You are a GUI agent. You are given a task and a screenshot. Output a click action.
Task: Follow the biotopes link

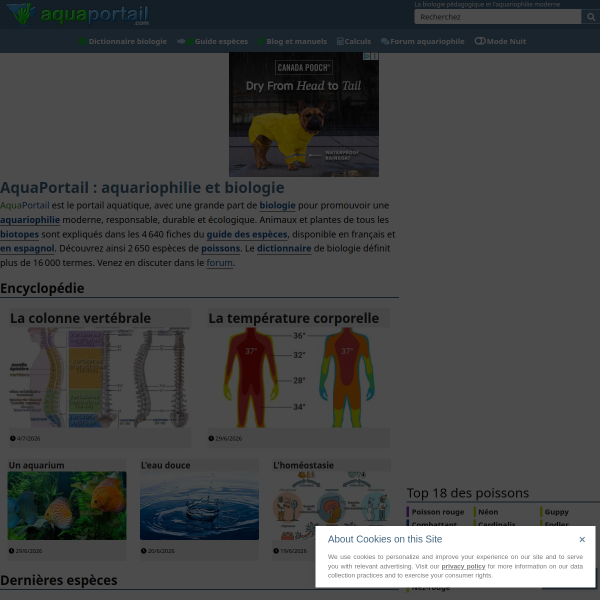pos(20,234)
